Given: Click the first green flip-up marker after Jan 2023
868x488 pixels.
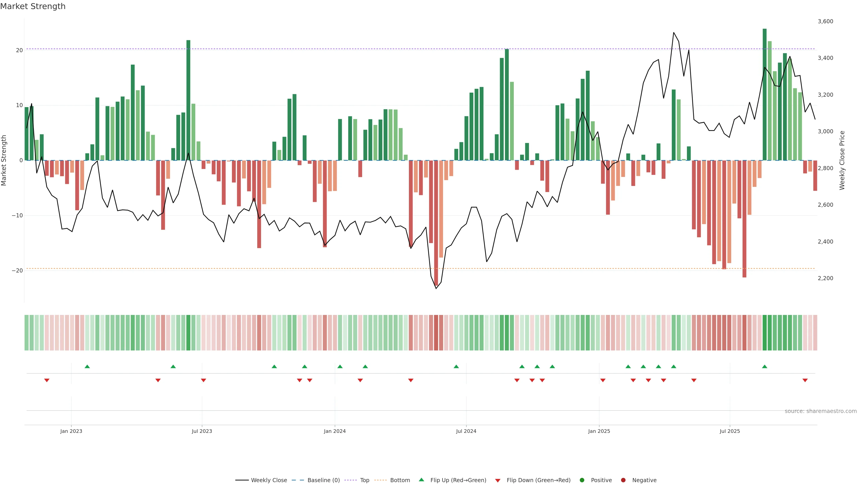Looking at the screenshot, I should (x=87, y=366).
